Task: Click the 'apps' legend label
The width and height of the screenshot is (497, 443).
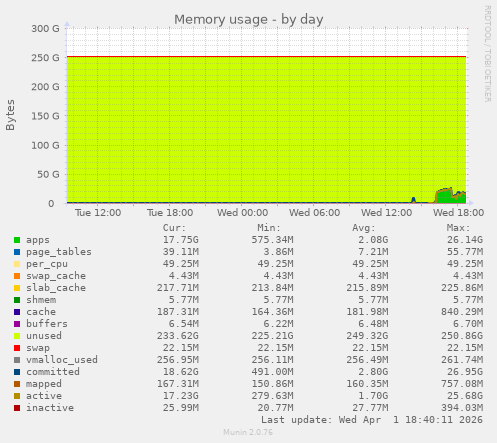Action: click(x=38, y=240)
